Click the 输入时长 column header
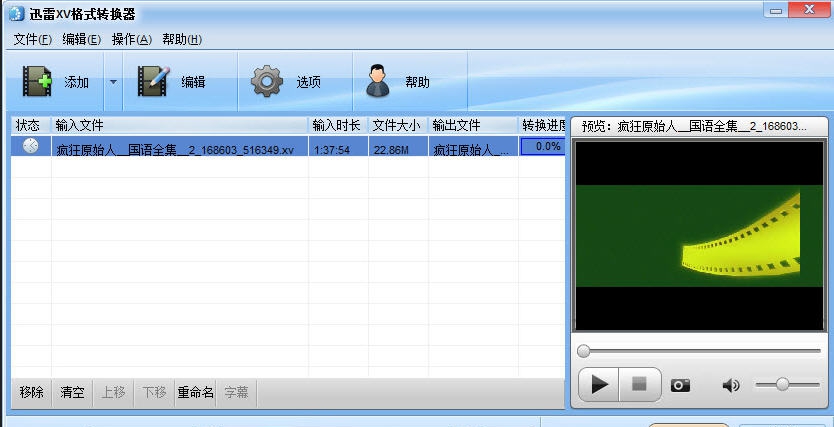This screenshot has height=427, width=834. [x=338, y=125]
